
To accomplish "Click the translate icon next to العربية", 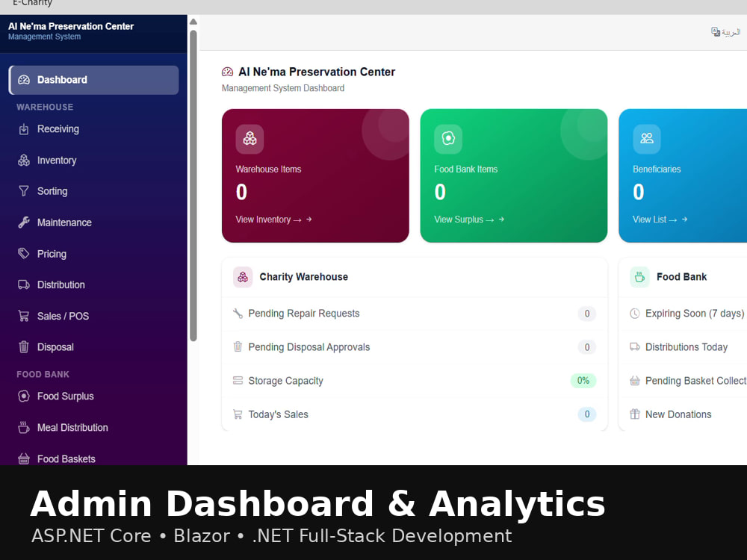I will pos(716,32).
